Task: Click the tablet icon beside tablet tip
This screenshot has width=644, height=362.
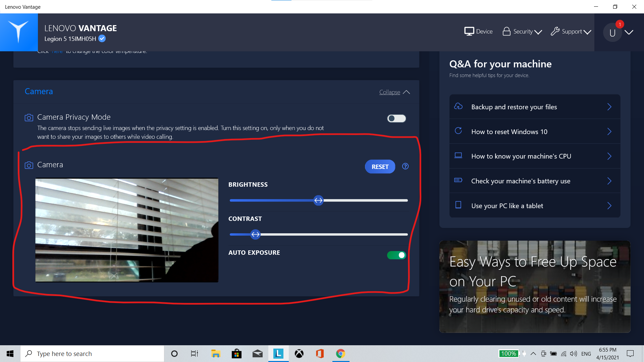Action: pos(458,204)
